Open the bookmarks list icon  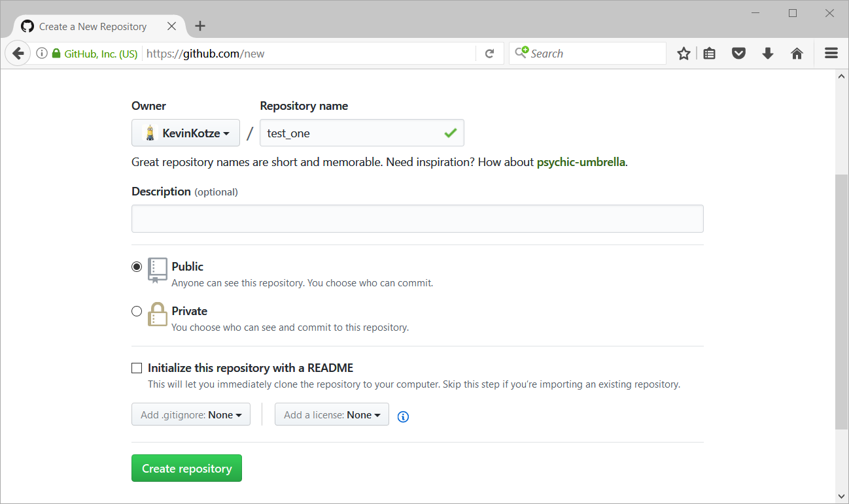709,54
